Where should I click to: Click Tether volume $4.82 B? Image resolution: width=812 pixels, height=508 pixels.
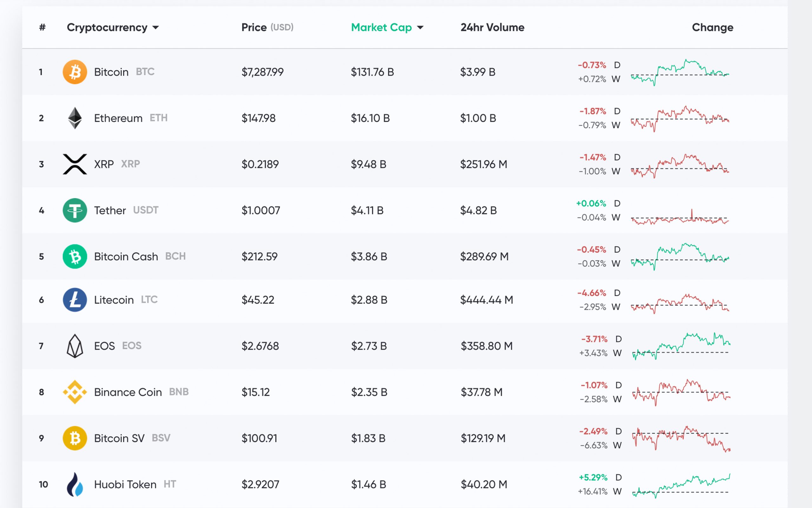point(478,210)
